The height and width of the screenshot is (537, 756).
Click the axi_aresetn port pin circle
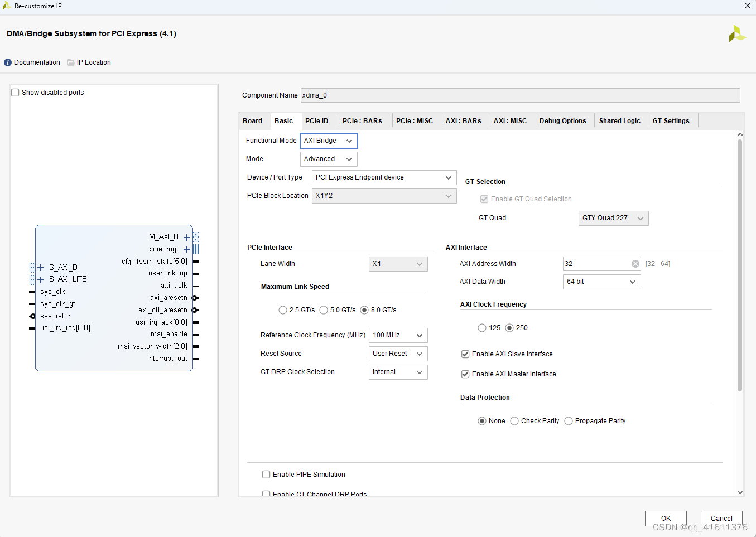195,298
